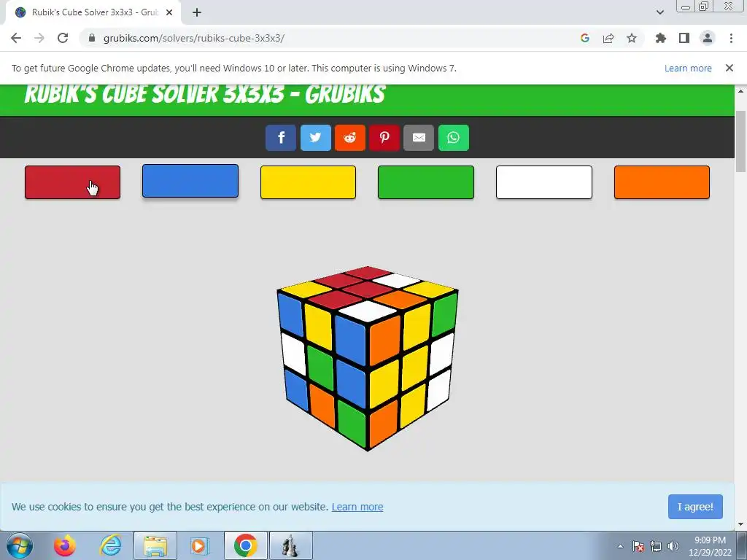Launch Firefox from the taskbar
Image resolution: width=747 pixels, height=560 pixels.
(65, 545)
